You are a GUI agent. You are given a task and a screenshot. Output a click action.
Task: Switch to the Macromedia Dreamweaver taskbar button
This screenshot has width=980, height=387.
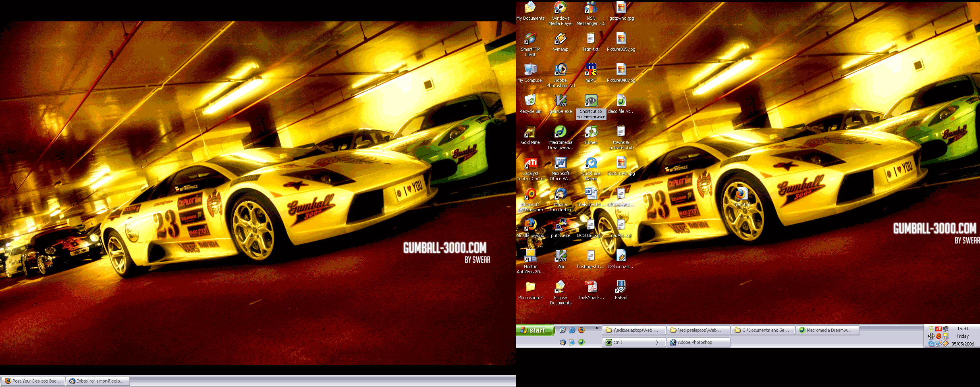(827, 330)
